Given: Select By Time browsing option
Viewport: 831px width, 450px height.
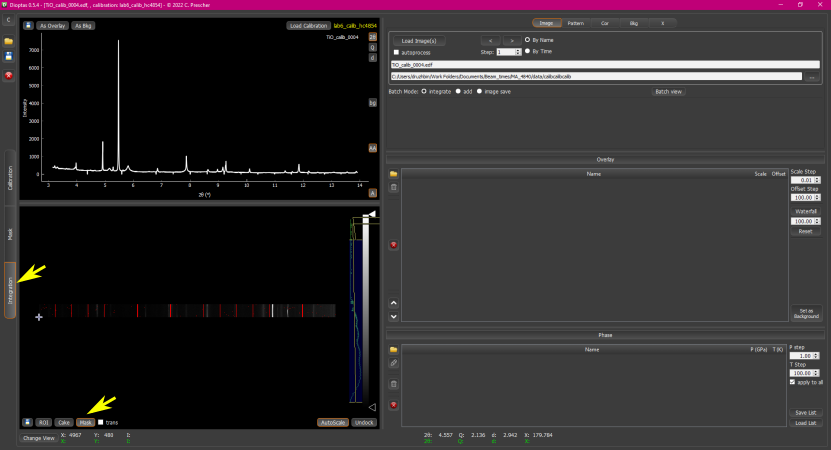Looking at the screenshot, I should click(x=527, y=51).
